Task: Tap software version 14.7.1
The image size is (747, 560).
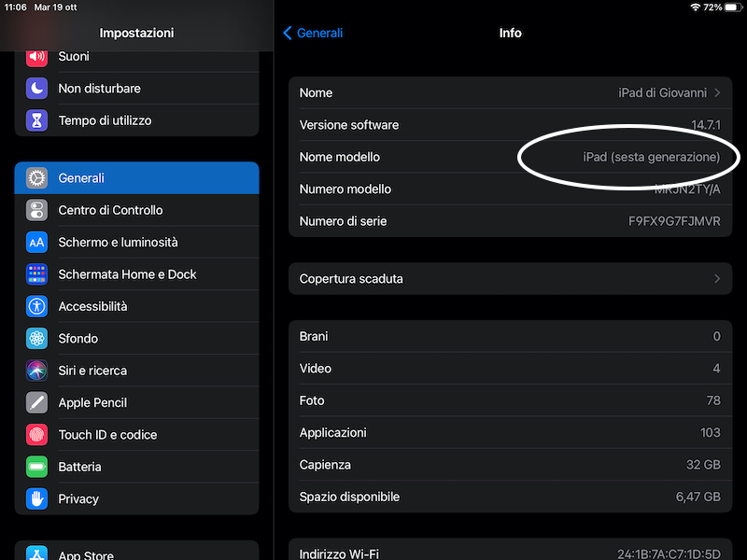Action: pyautogui.click(x=706, y=125)
